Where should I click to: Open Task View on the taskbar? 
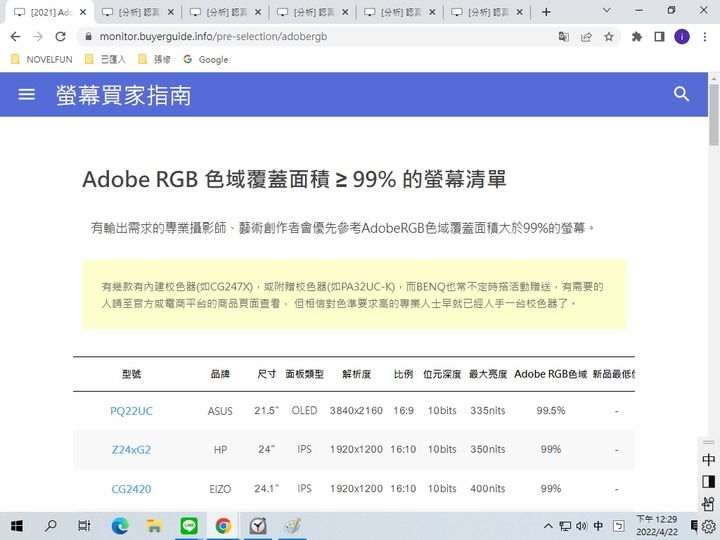pyautogui.click(x=84, y=526)
